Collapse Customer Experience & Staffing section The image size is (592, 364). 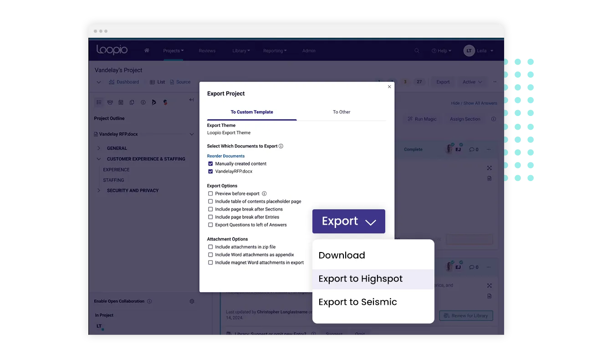(99, 159)
